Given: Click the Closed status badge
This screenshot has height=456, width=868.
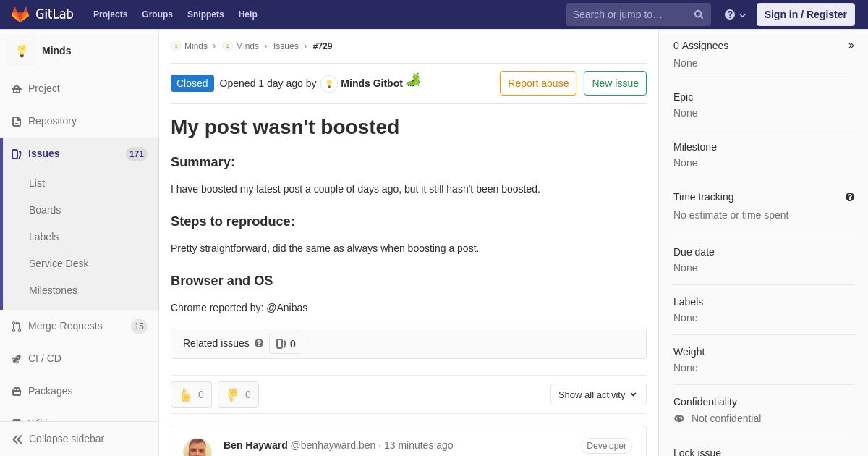Looking at the screenshot, I should click(192, 83).
